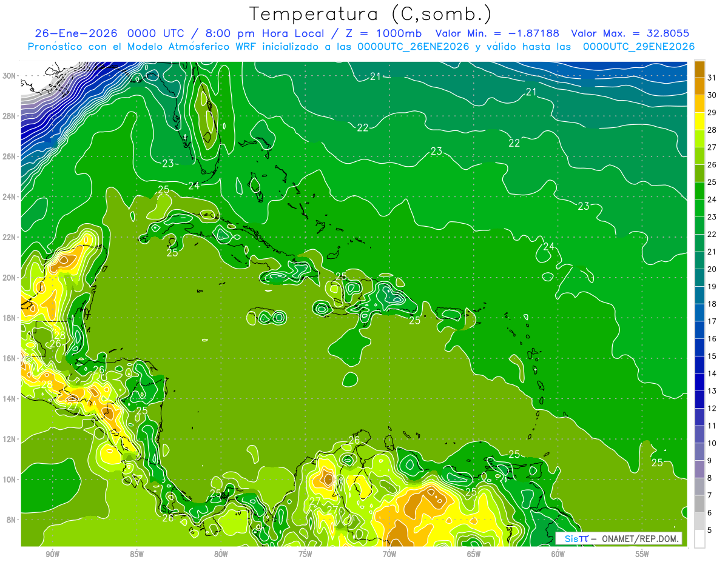
Task: Pick the legend swatch between 24 and 25
Action: click(x=699, y=190)
